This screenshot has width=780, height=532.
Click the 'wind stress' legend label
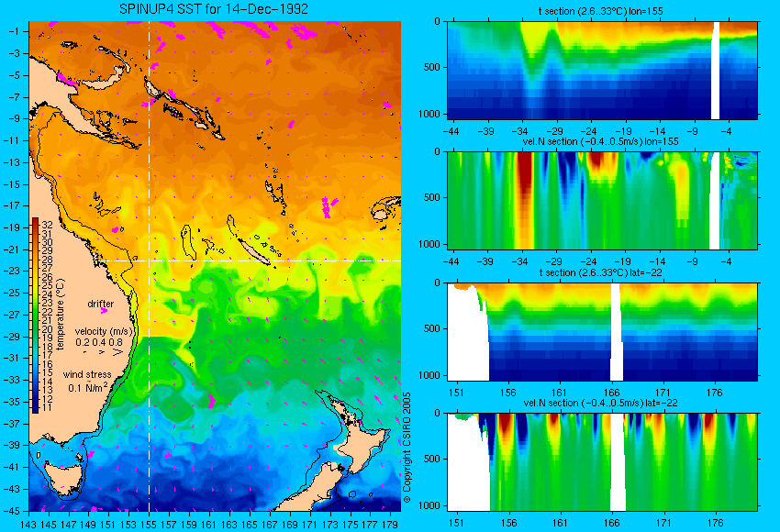(87, 374)
